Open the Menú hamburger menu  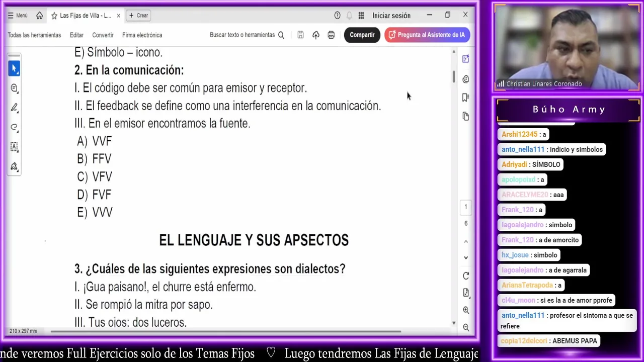pyautogui.click(x=18, y=16)
